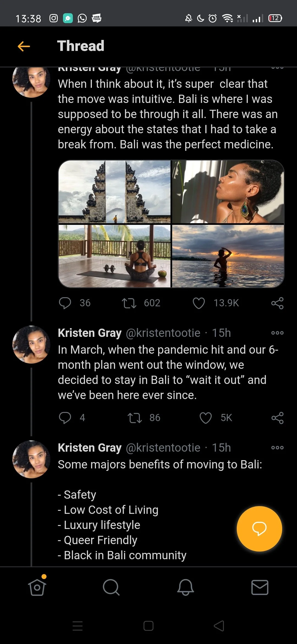View the sunset ocean silhouette photo

(x=228, y=256)
